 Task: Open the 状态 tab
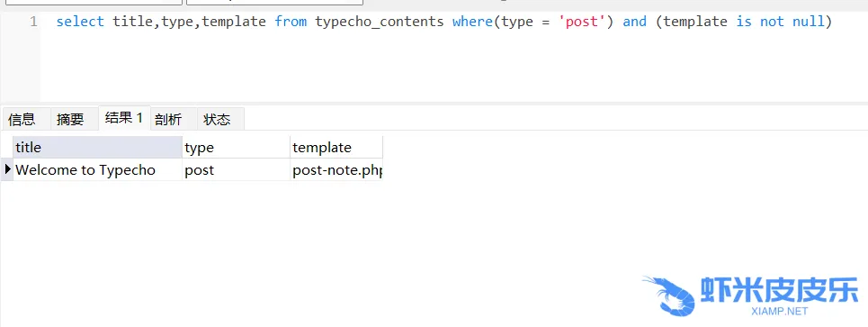(x=219, y=119)
